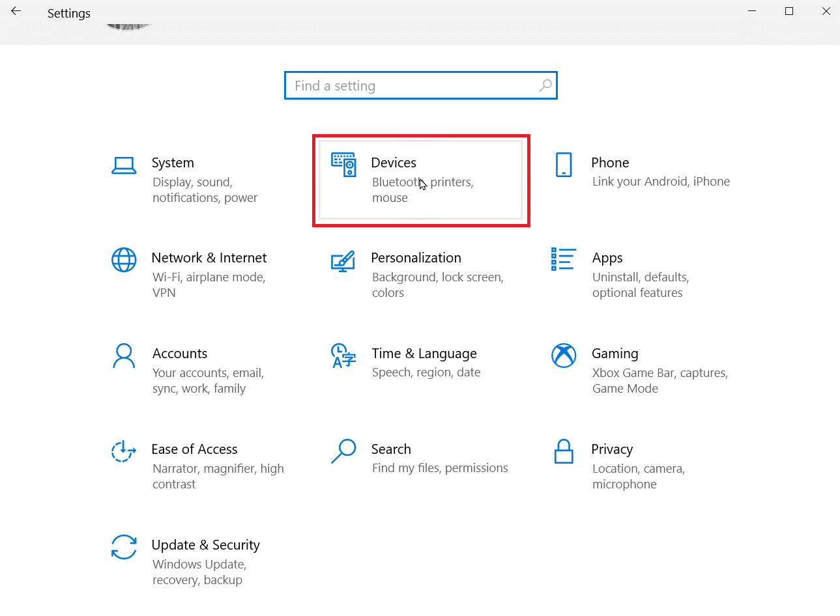Open the System settings title
The image size is (840, 616).
tap(173, 163)
